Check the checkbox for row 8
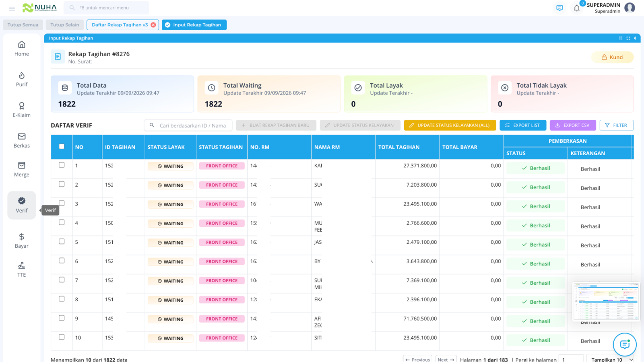644x362 pixels. [62, 299]
